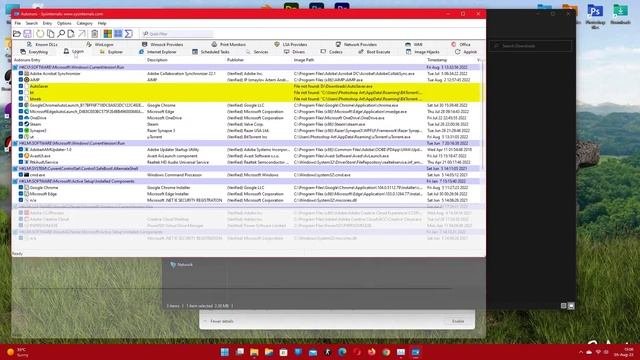Image resolution: width=640 pixels, height=360 pixels.
Task: Uncheck the AutoSaver entry checkbox
Action: (21, 86)
